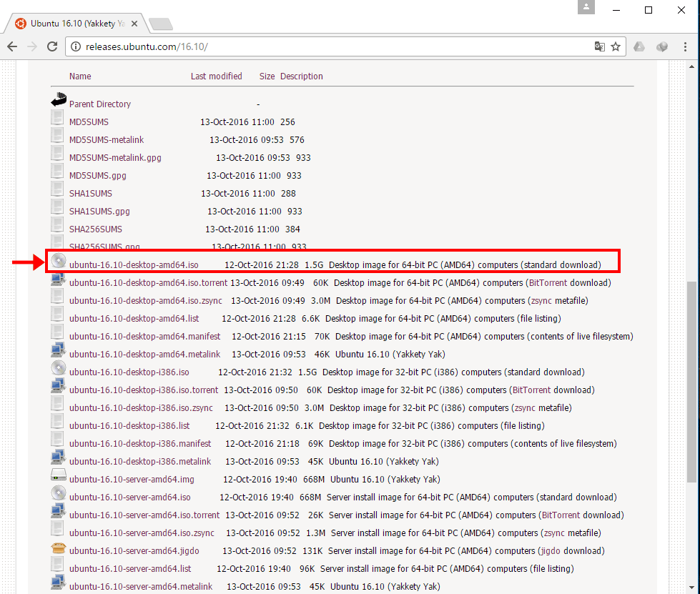Click the network icon for desktop-i386.metalink

tap(59, 457)
